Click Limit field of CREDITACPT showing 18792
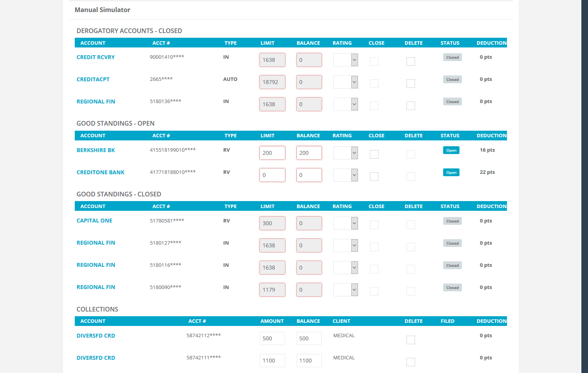Image resolution: width=588 pixels, height=373 pixels. coord(272,82)
